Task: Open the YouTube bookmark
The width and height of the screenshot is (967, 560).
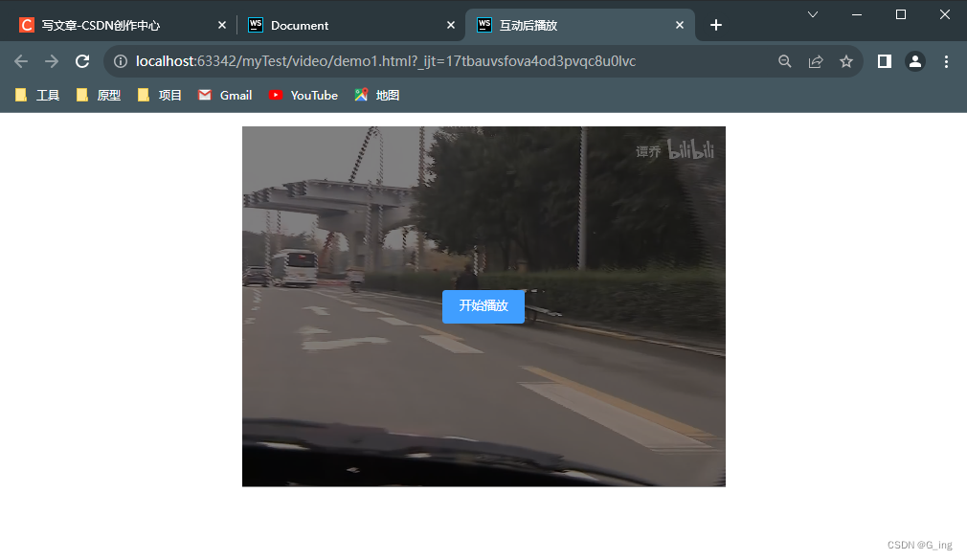Action: coord(304,95)
